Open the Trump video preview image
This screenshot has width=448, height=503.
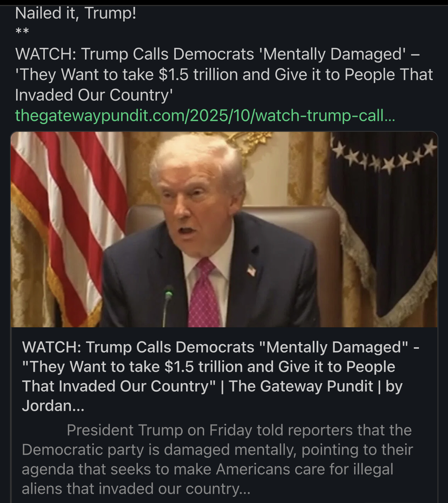click(x=224, y=230)
